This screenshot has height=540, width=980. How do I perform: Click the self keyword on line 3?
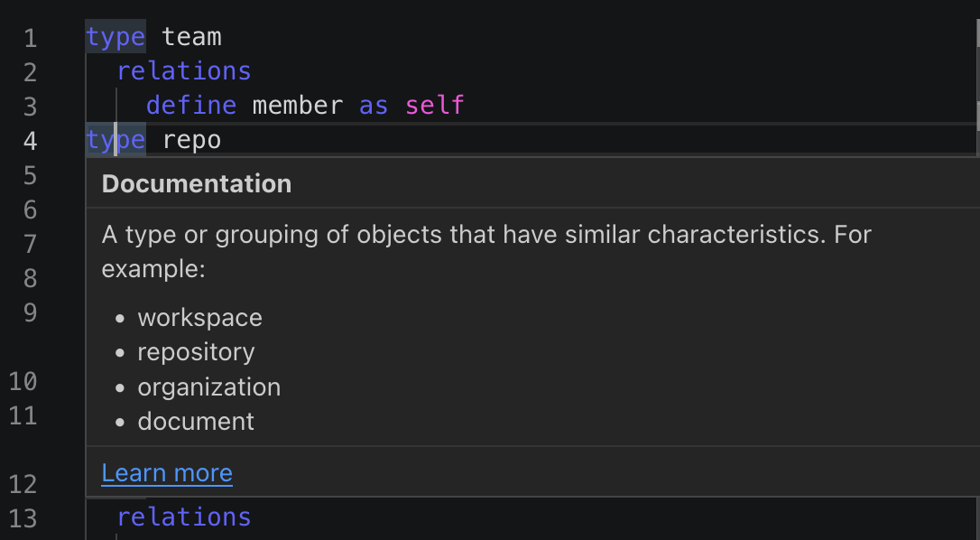[434, 105]
